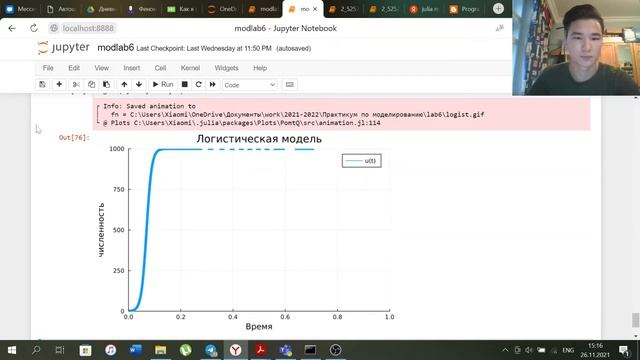Screen dimensions: 640x360
Task: Open the Help menu
Action: click(260, 68)
